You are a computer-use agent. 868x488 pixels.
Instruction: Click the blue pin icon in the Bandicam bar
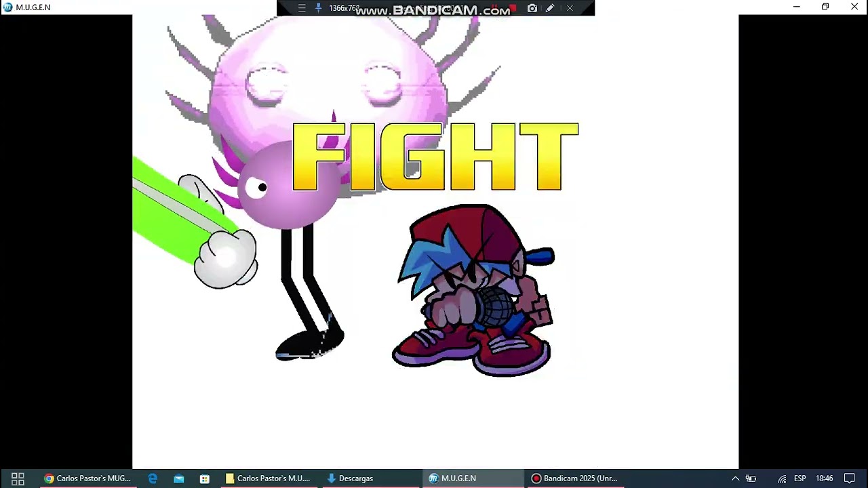coord(318,8)
